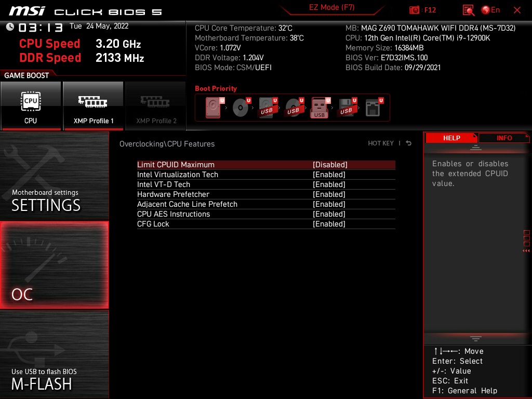
Task: Change CPU AES Instructions [Enabled] value
Action: tap(329, 214)
